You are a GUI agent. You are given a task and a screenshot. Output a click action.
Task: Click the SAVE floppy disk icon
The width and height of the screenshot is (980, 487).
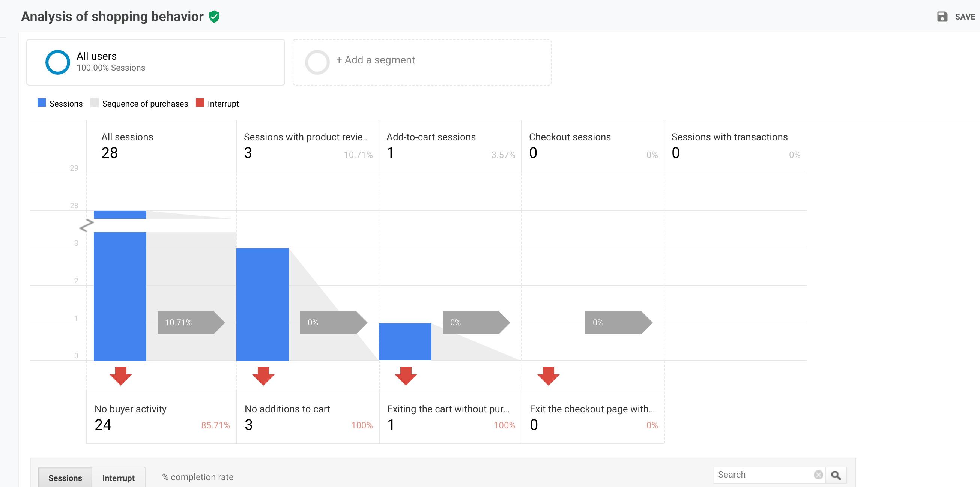click(x=942, y=17)
